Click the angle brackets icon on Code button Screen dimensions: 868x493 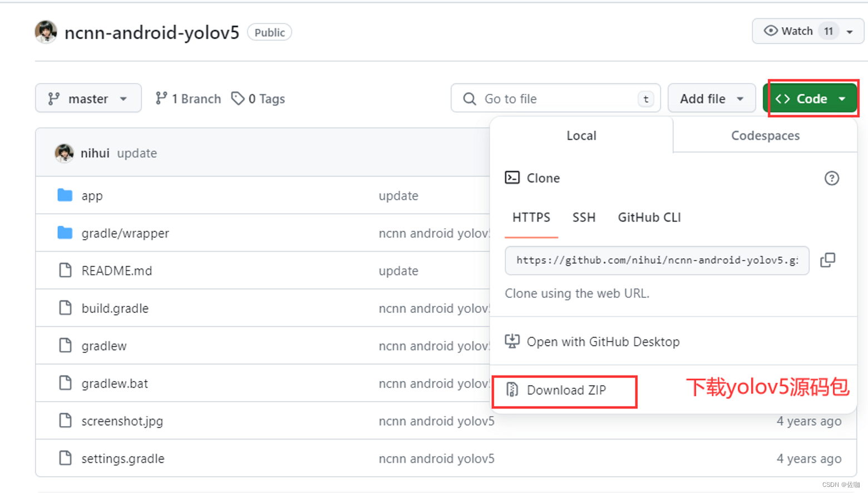(783, 99)
